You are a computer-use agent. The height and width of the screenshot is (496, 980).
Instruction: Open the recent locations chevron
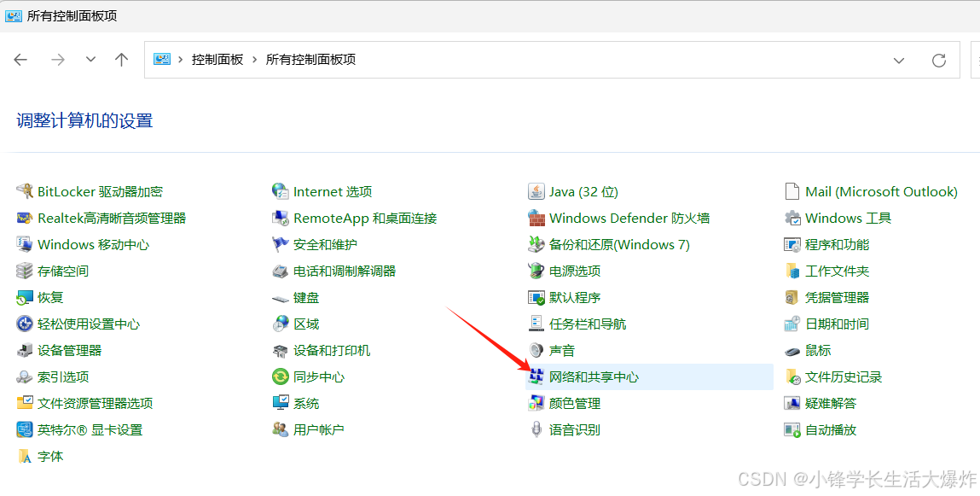[90, 60]
